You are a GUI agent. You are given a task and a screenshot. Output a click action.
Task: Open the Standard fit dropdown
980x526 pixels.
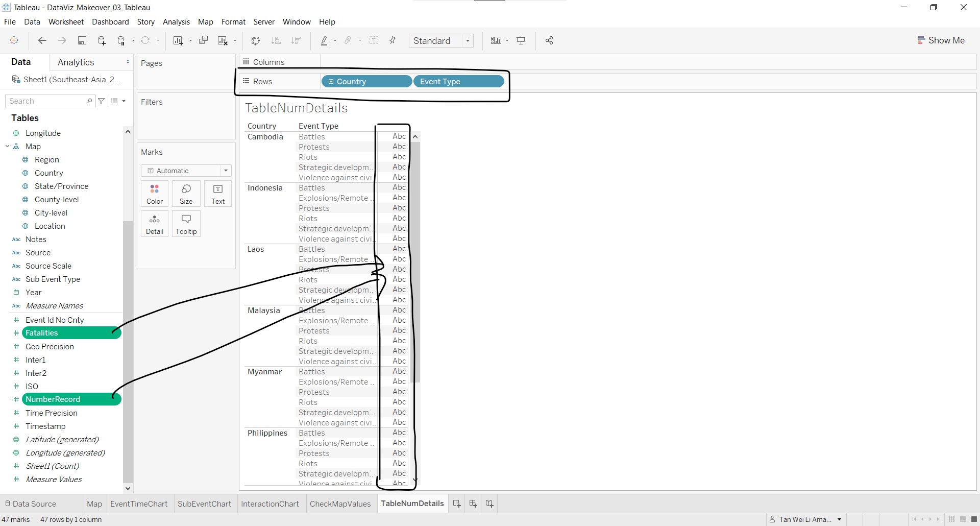tap(468, 41)
